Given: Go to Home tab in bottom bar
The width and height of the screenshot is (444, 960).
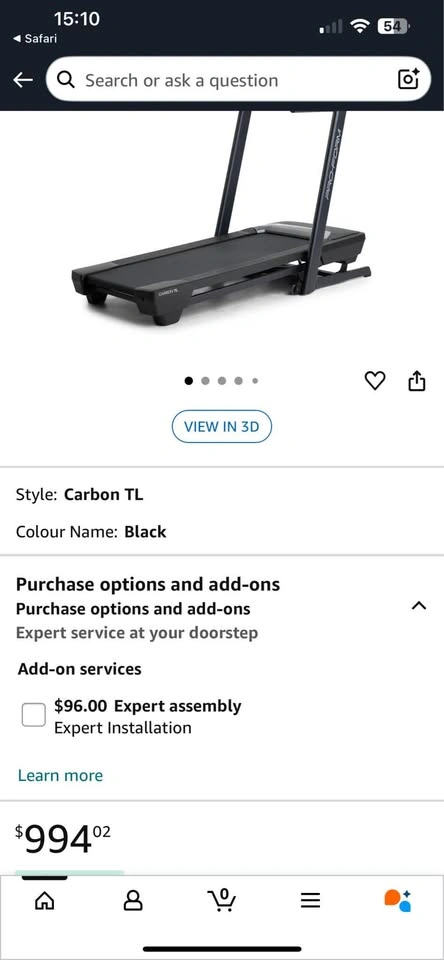Looking at the screenshot, I should 44,899.
